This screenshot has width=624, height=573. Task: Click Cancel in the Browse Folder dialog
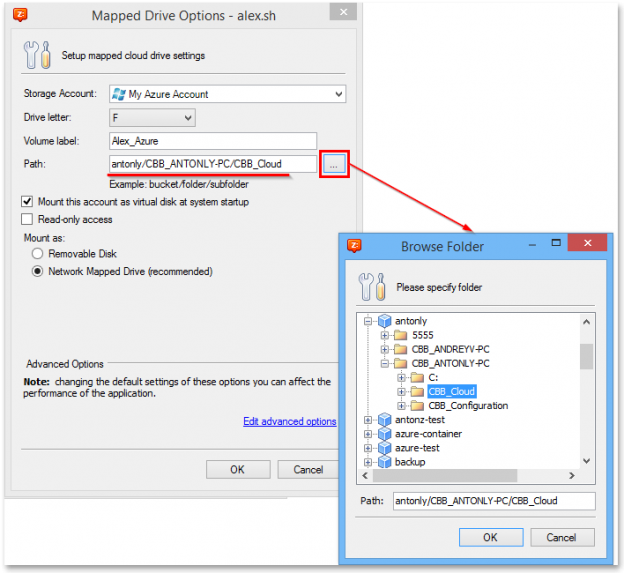(562, 537)
